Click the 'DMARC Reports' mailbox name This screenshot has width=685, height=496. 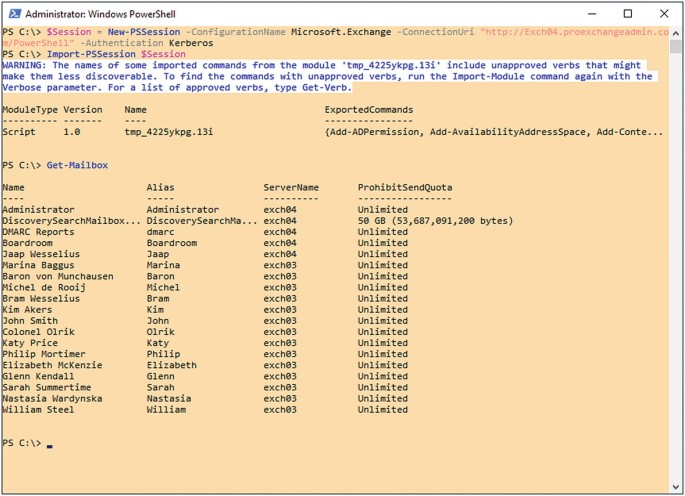(38, 232)
